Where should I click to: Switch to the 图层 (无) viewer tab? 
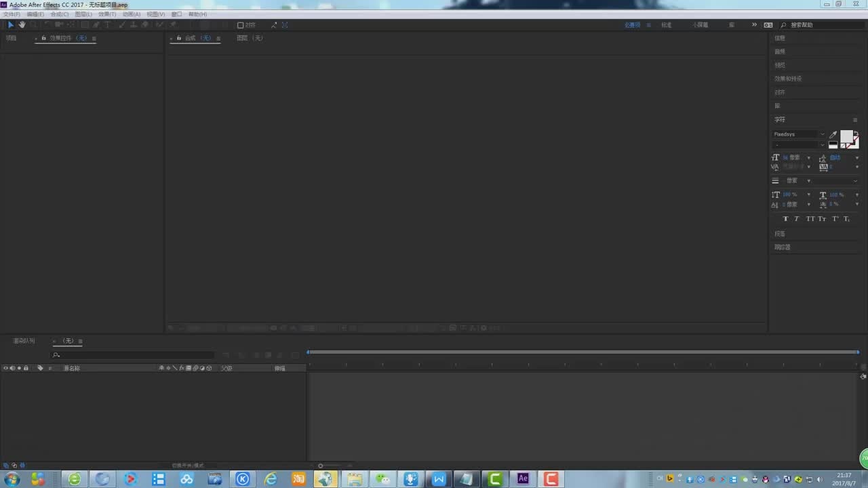[x=250, y=38]
